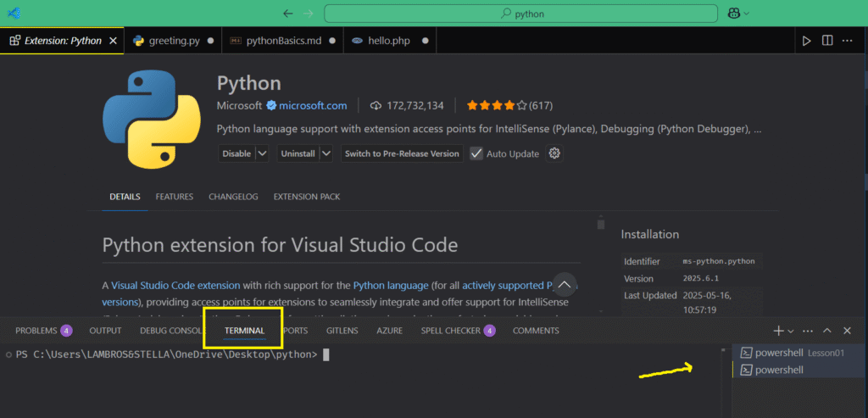The image size is (868, 418).
Task: Toggle the Auto Update checkbox
Action: 476,153
